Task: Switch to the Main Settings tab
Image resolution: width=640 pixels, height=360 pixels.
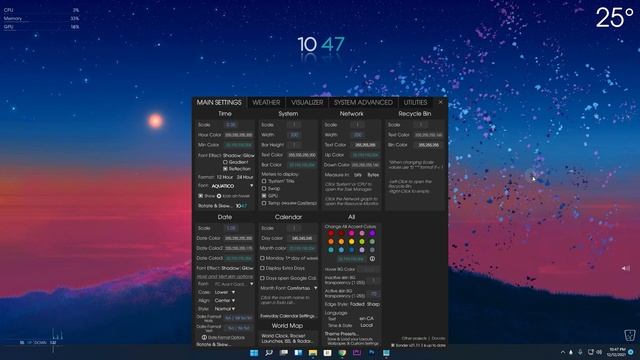Action: (x=219, y=102)
